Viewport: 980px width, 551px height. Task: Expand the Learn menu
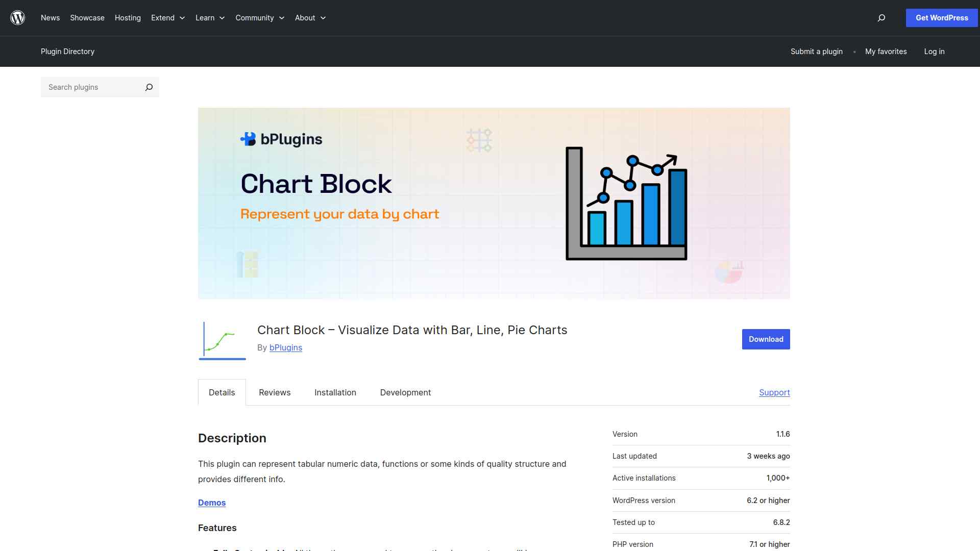[x=210, y=18]
